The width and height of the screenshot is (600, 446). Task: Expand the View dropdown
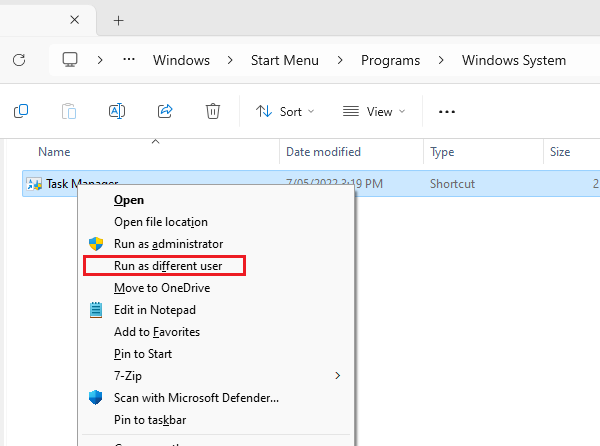[374, 111]
